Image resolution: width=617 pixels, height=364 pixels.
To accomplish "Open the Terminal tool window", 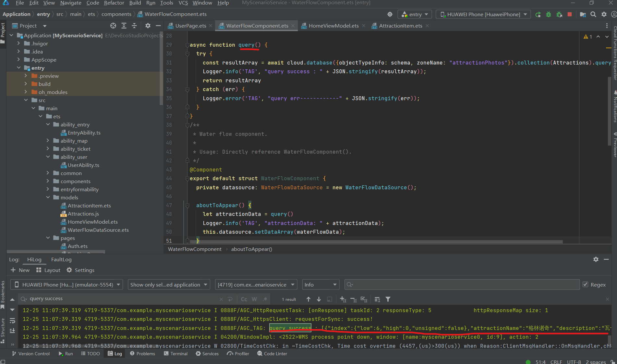I will pos(175,354).
